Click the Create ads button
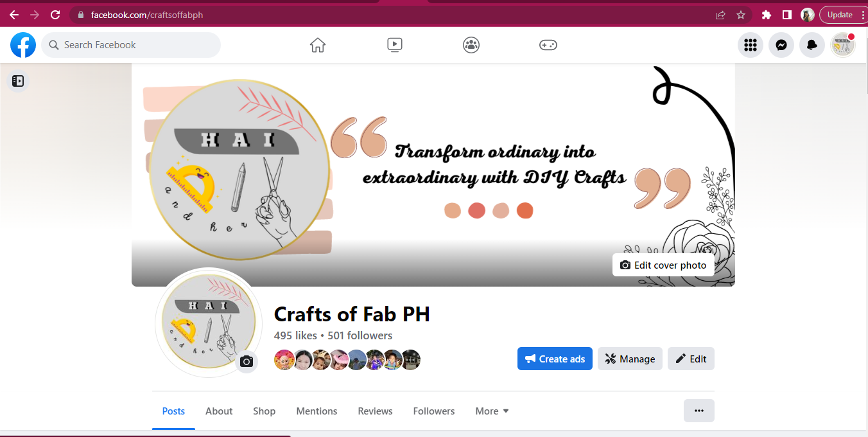 tap(555, 359)
